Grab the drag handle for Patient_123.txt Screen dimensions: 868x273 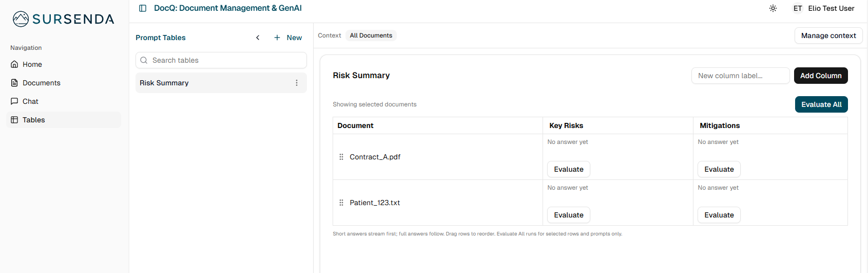tap(341, 203)
